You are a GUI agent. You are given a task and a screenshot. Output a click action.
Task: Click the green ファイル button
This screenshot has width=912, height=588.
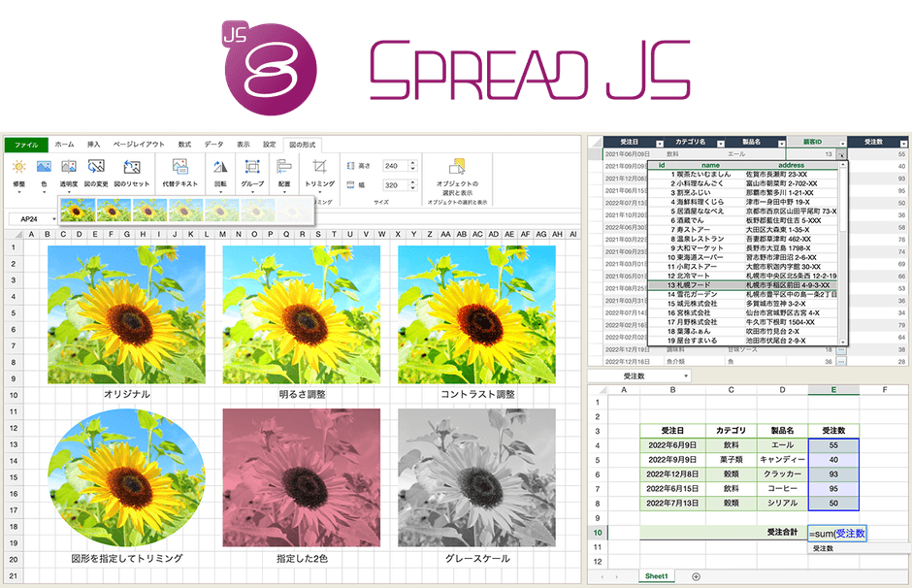[26, 145]
